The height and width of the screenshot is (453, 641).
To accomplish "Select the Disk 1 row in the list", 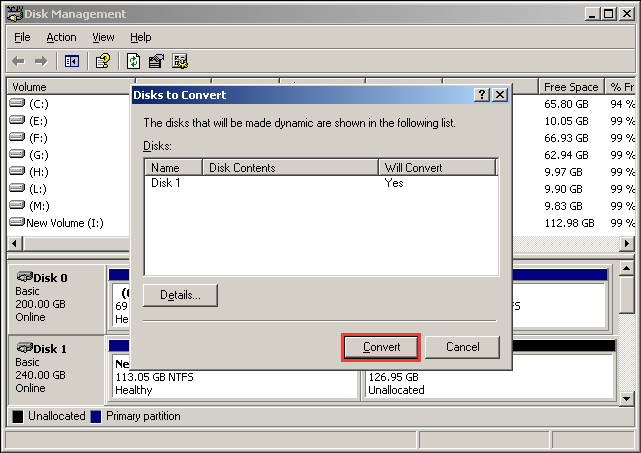I will 321,183.
